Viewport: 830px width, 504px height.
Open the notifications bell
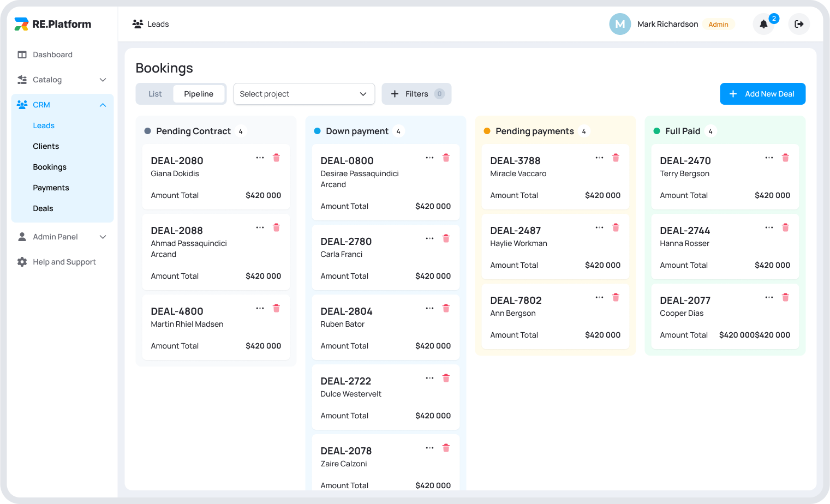tap(763, 24)
